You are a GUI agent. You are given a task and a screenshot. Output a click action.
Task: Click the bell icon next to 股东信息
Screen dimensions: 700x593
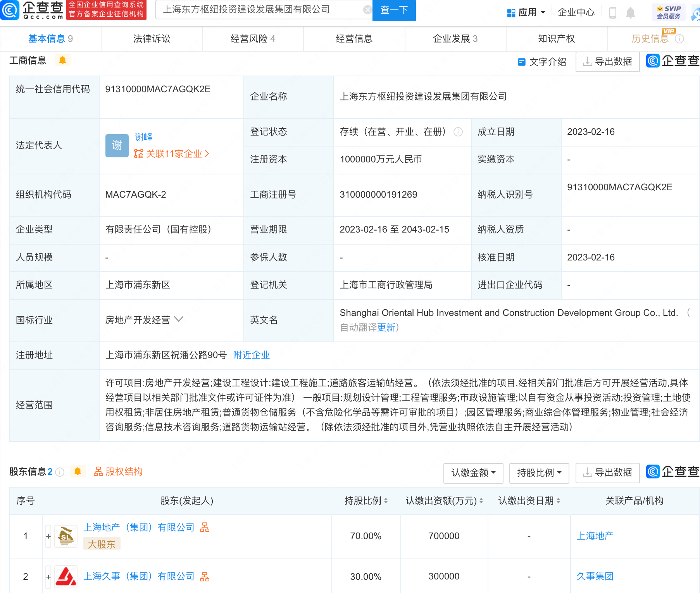point(78,471)
